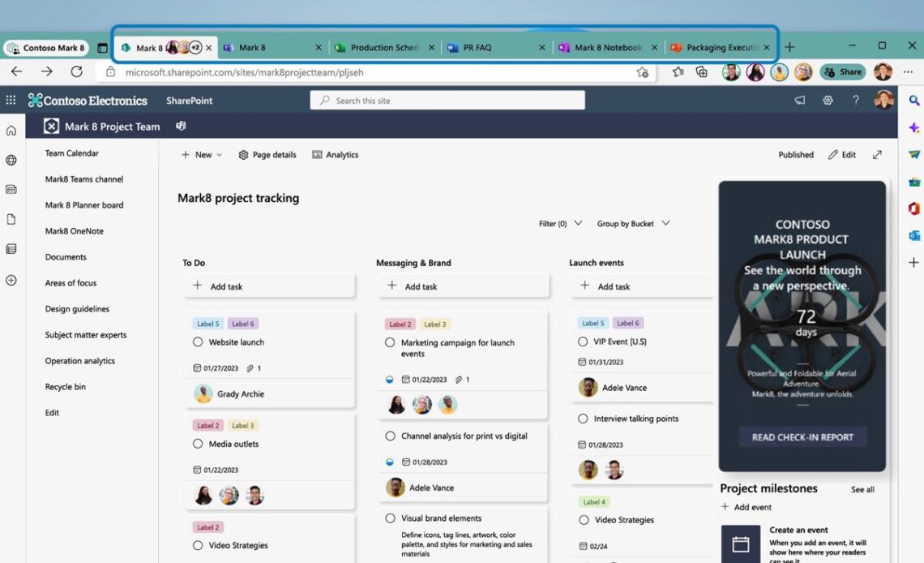Screen dimensions: 924x563
Task: Switch to the PR FAQ Word tab
Action: point(495,48)
